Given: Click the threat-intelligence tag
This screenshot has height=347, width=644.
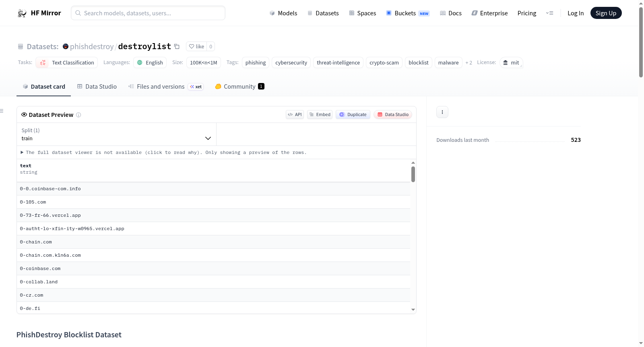Looking at the screenshot, I should coord(338,62).
